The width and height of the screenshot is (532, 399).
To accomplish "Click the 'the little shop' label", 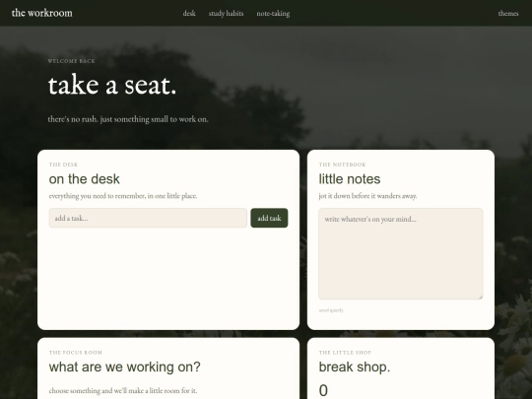I will click(x=345, y=353).
